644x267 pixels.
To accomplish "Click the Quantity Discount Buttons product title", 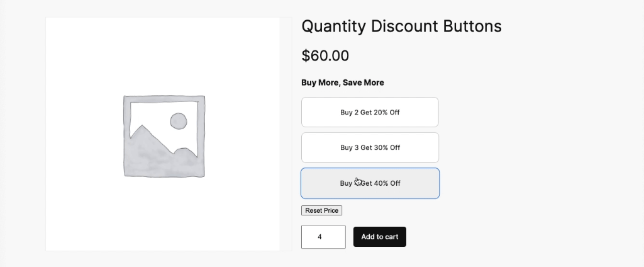I will click(401, 26).
